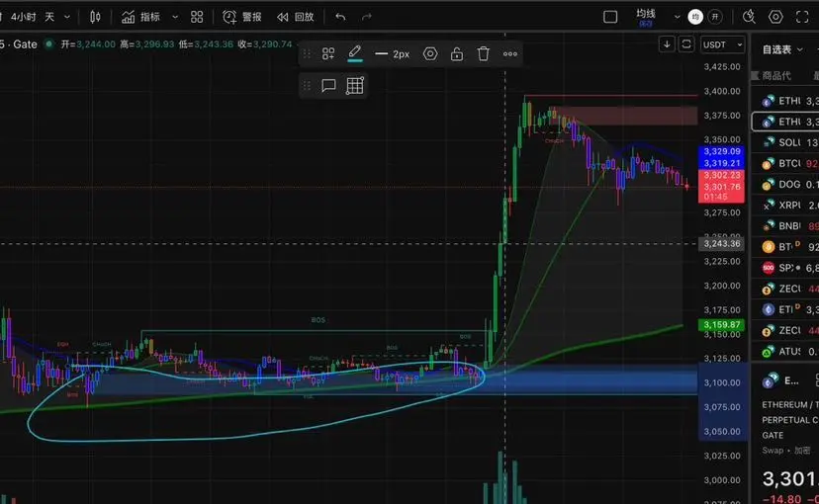
Task: Enter fullscreen mode
Action: pos(802,17)
